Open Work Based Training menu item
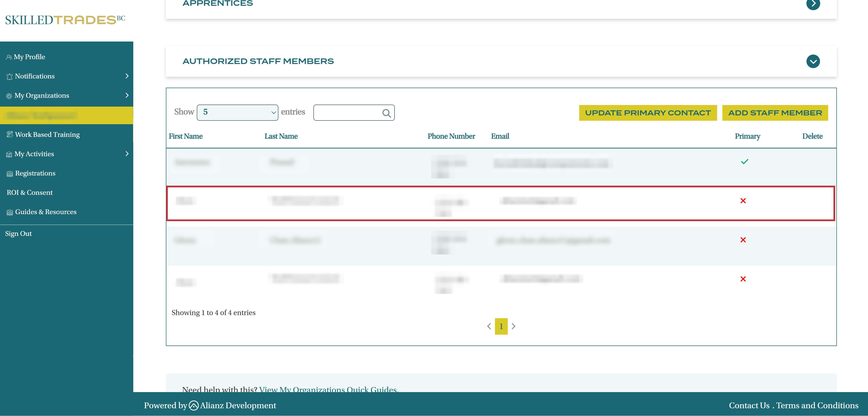Viewport: 868px width, 416px height. click(x=47, y=134)
